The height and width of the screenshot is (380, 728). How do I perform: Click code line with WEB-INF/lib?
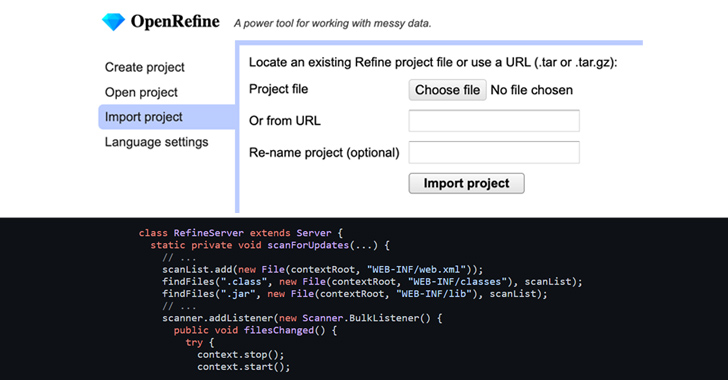(x=355, y=294)
